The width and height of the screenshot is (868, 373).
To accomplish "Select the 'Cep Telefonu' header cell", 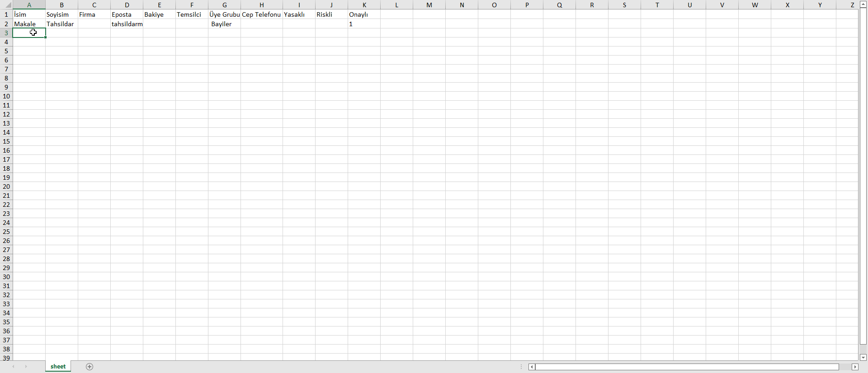I will pyautogui.click(x=262, y=14).
